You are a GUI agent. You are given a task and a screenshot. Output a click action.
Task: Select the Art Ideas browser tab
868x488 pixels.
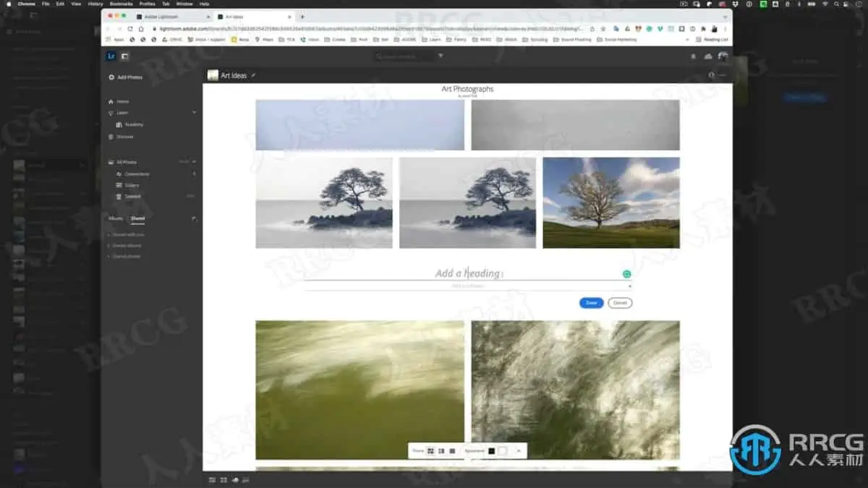tap(254, 17)
